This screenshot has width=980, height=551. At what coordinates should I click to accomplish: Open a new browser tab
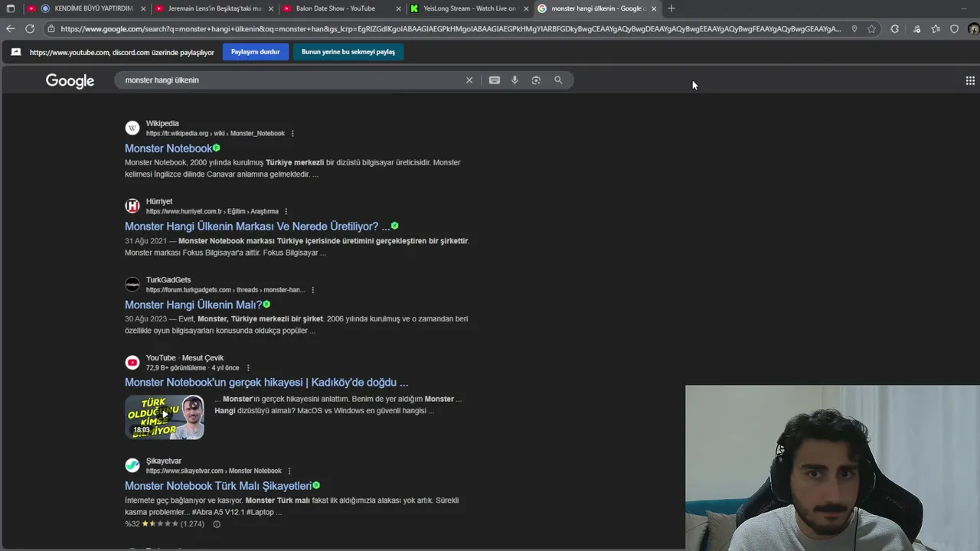pos(671,8)
